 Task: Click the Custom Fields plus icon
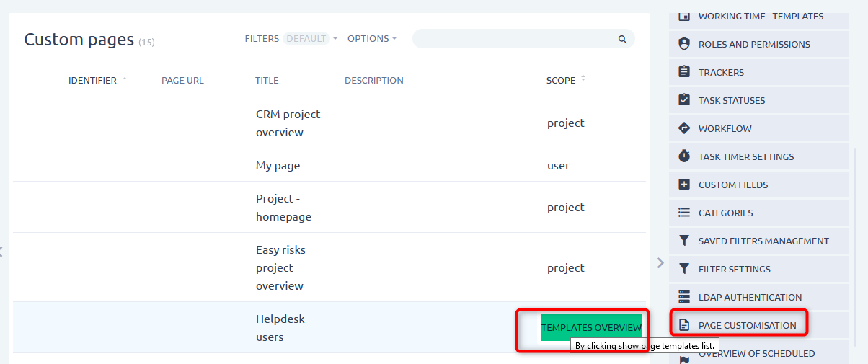684,185
